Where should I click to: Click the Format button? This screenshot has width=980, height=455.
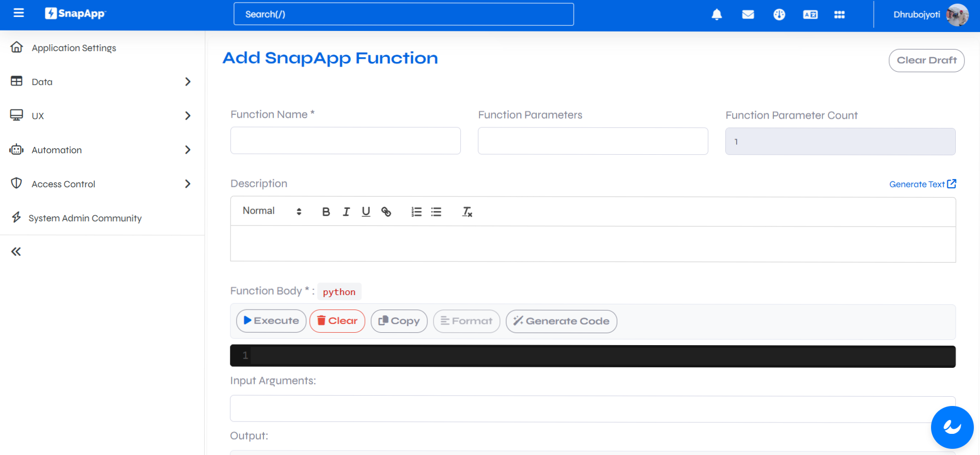click(467, 321)
